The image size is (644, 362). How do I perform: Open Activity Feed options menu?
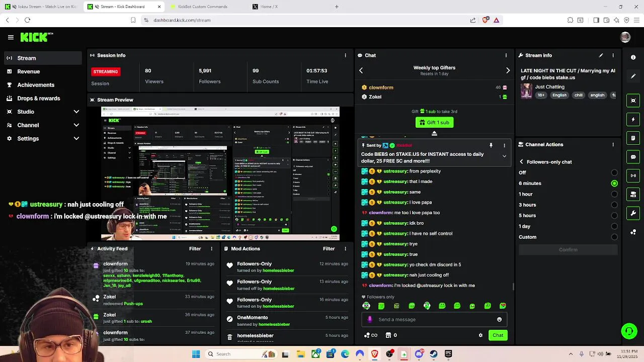(x=211, y=249)
